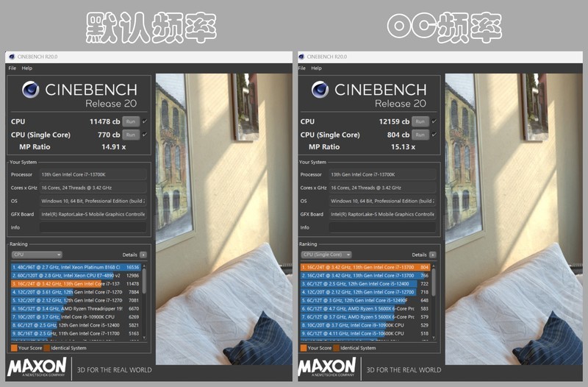Image resolution: width=588 pixels, height=387 pixels.
Task: Click Cores x GHz field in right window
Action: 382,188
